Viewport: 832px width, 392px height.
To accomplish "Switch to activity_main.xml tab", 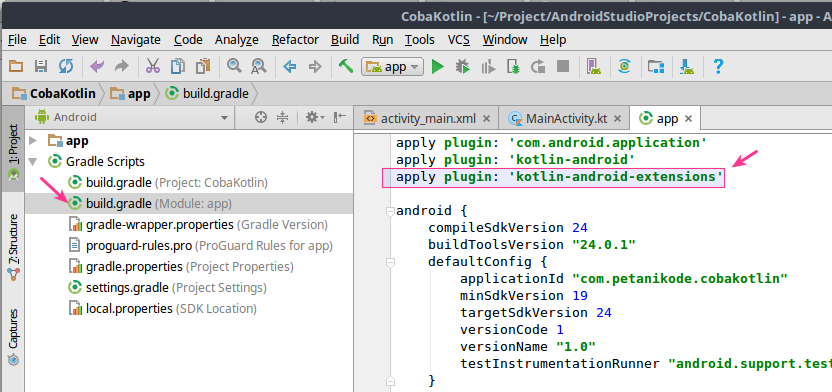I will (x=428, y=118).
